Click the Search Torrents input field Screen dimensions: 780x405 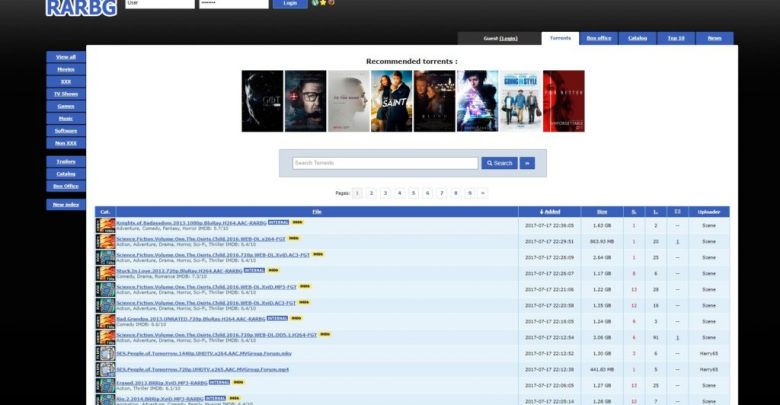pos(384,163)
